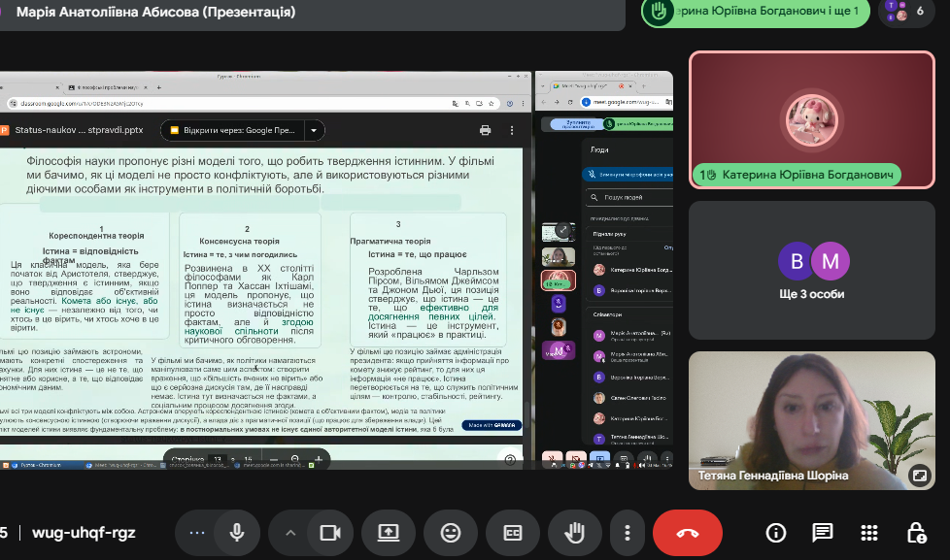Image resolution: width=950 pixels, height=560 pixels.
Task: Open the dropdown arrow beside 'Відкрити через'
Action: (x=314, y=130)
